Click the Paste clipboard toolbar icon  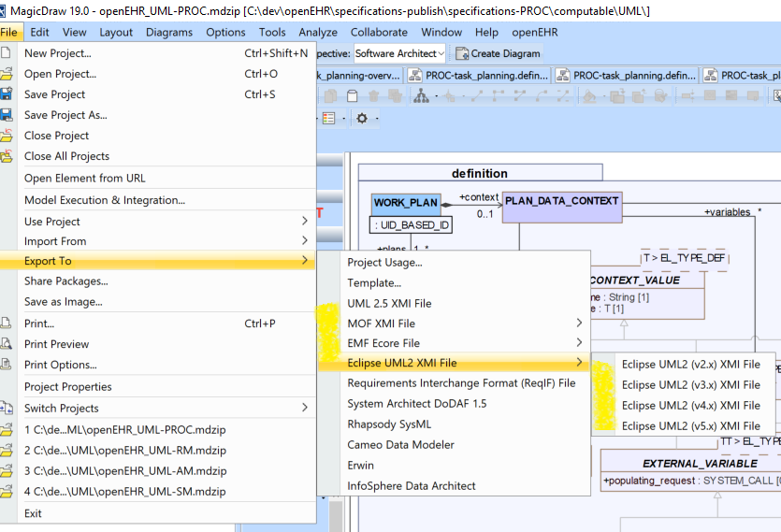click(x=352, y=95)
